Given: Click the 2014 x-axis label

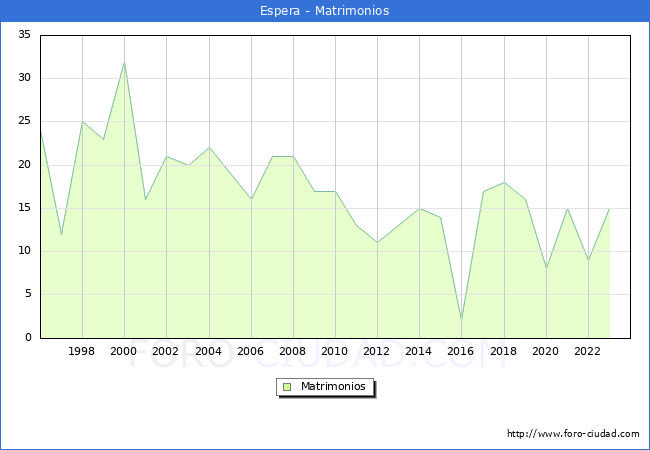Looking at the screenshot, I should [x=418, y=351].
